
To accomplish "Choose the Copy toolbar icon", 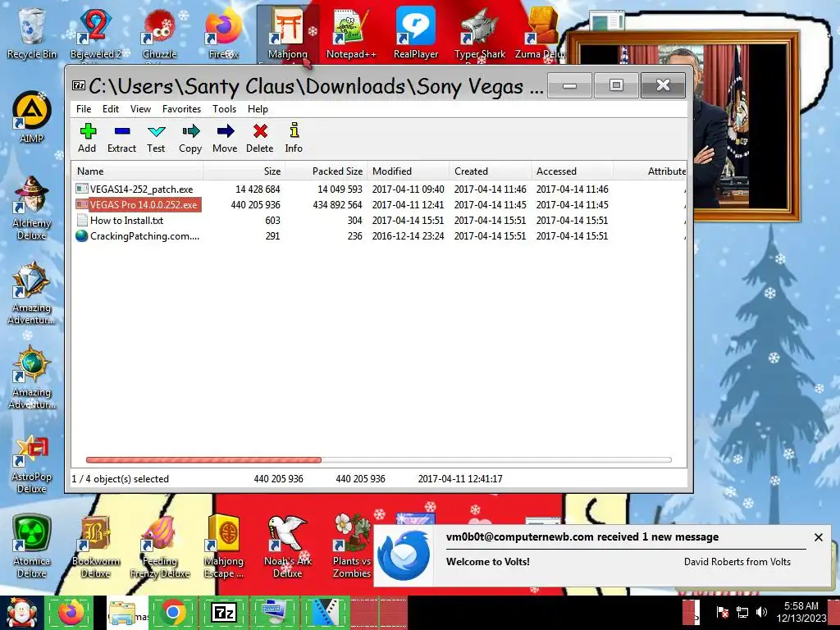I will [x=190, y=138].
